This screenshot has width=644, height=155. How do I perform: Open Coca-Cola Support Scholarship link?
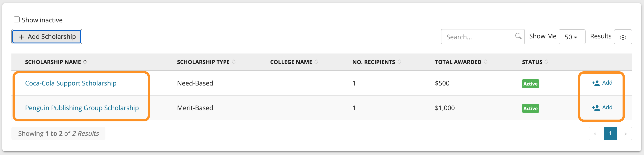tap(71, 83)
